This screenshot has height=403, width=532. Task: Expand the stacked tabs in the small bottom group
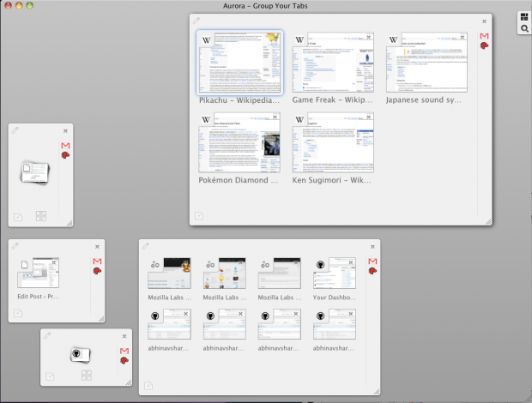click(x=86, y=376)
